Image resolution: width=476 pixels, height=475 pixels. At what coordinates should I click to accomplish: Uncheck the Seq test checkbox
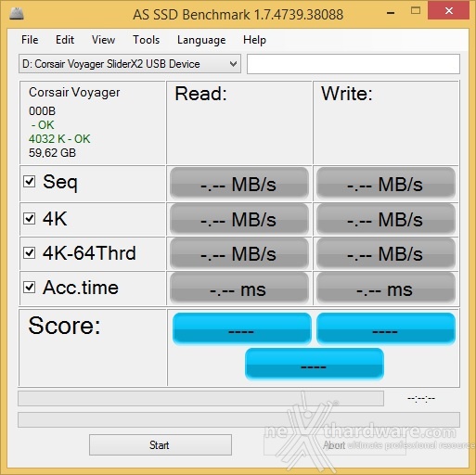tap(30, 182)
